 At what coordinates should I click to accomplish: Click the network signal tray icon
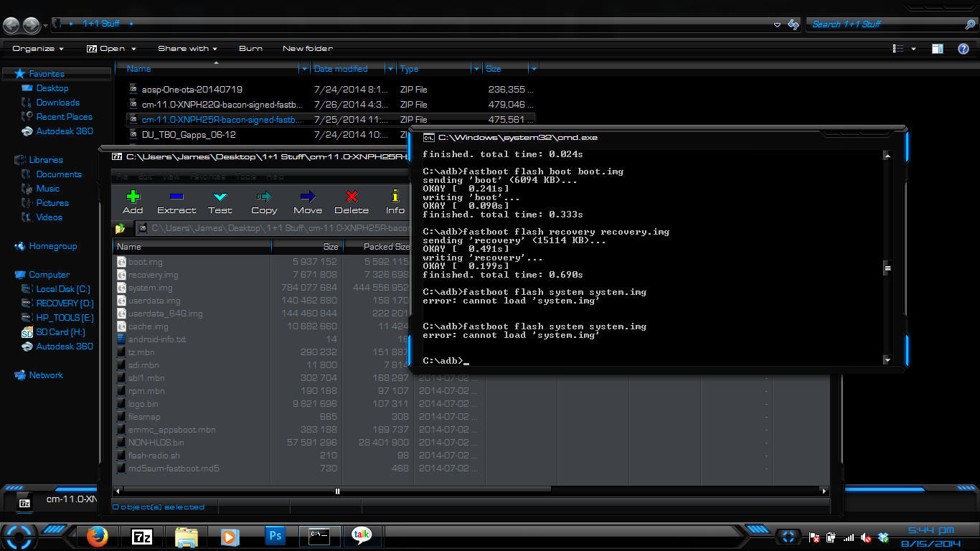(849, 537)
